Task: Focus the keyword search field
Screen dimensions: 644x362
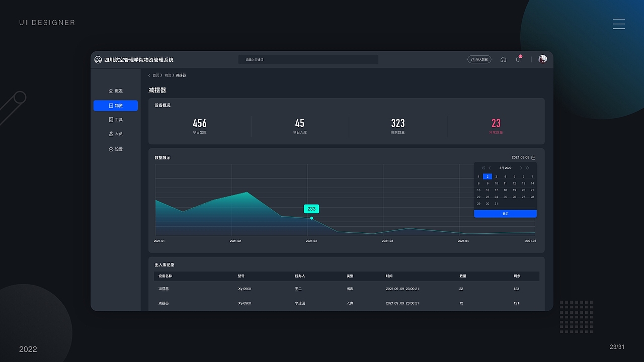Action: [x=308, y=59]
